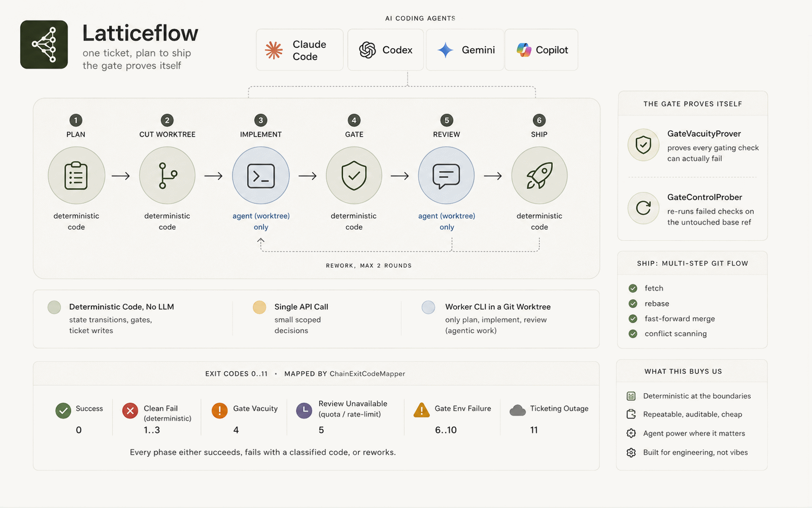This screenshot has height=508, width=812.
Task: Click the Gate Vacuity orange exclamation icon
Action: (220, 410)
